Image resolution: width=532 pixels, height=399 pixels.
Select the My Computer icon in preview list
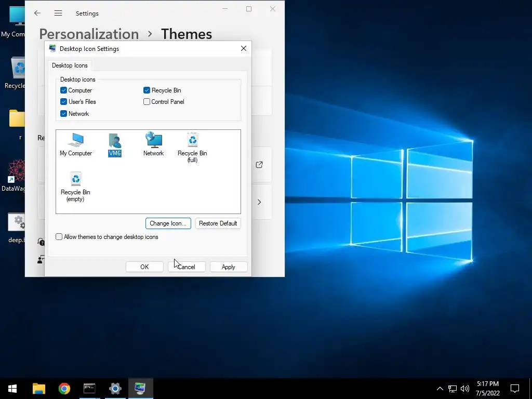[76, 144]
